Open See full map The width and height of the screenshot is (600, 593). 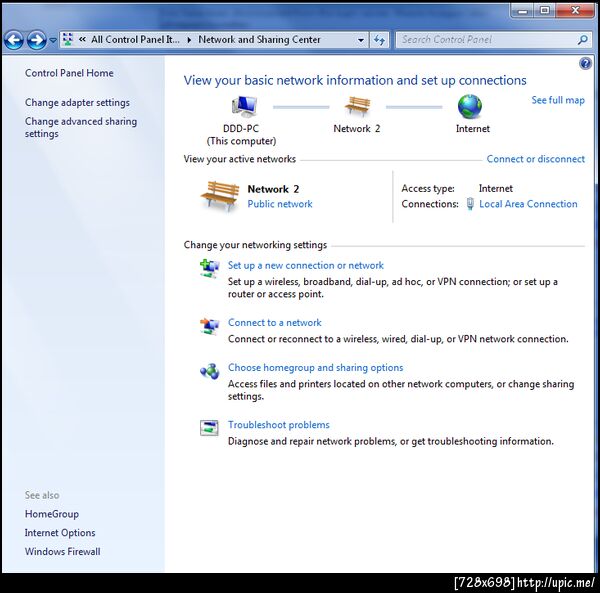[558, 100]
